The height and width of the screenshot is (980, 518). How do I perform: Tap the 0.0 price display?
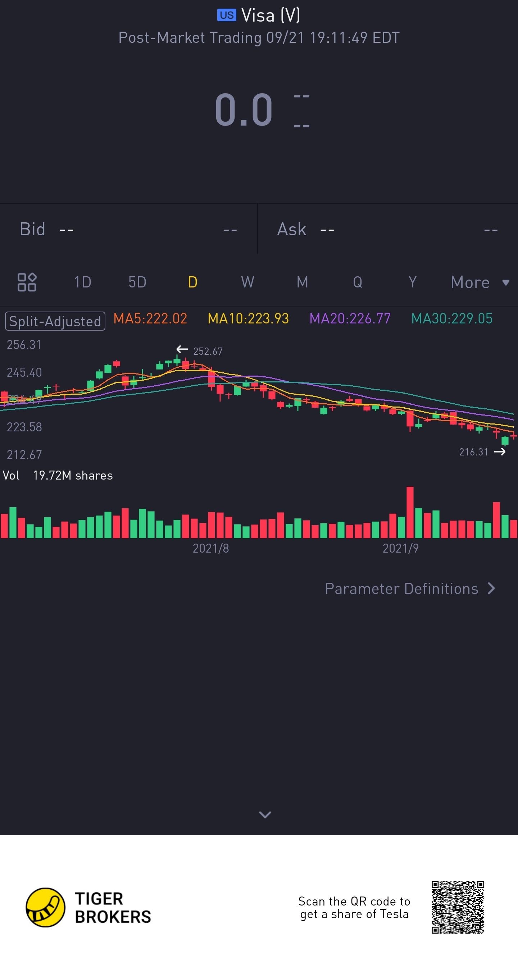pyautogui.click(x=244, y=110)
